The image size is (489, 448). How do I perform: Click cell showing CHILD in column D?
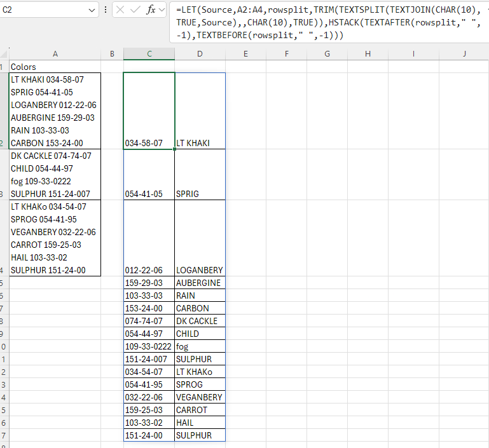click(200, 334)
